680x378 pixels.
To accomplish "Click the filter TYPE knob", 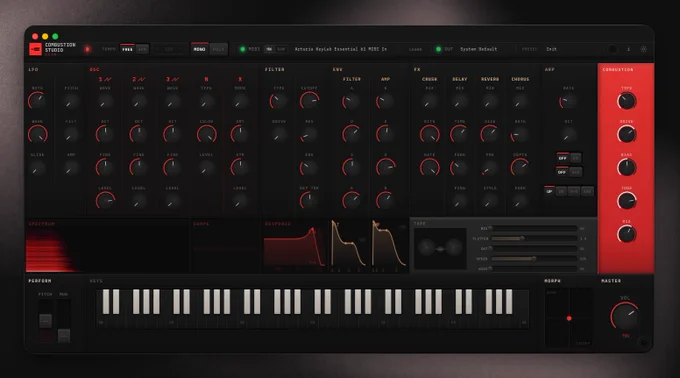I will click(278, 101).
